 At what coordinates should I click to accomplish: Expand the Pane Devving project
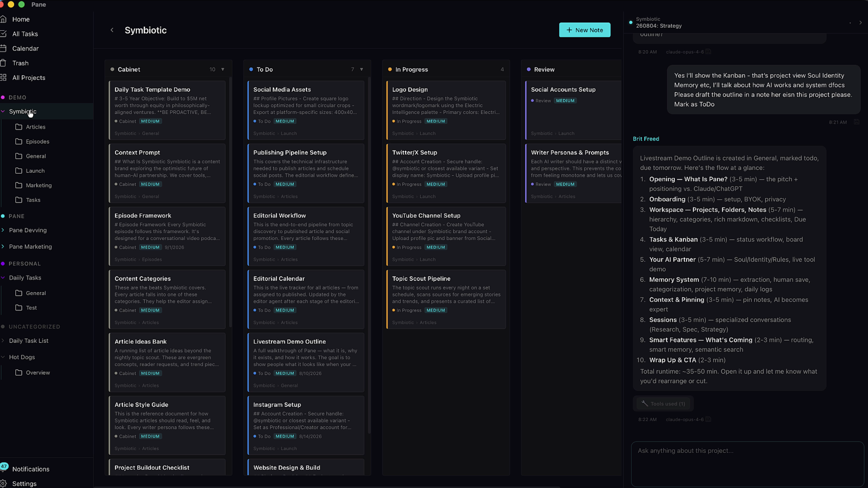(x=3, y=230)
